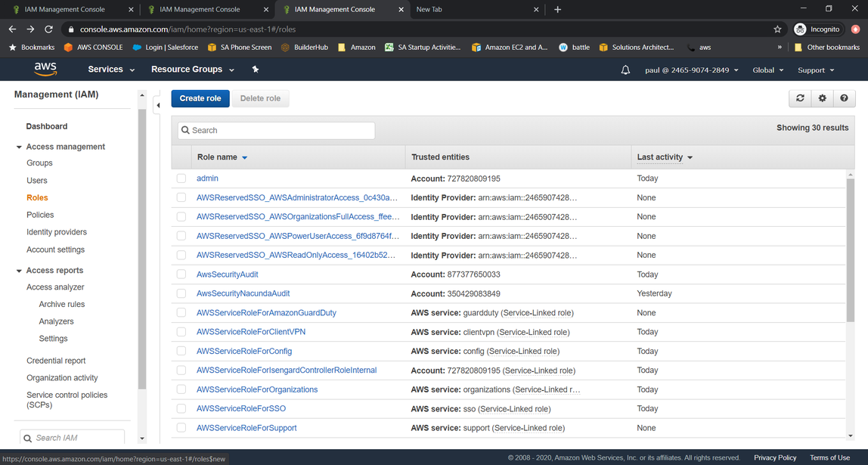Click the AWS logo home icon

point(45,70)
